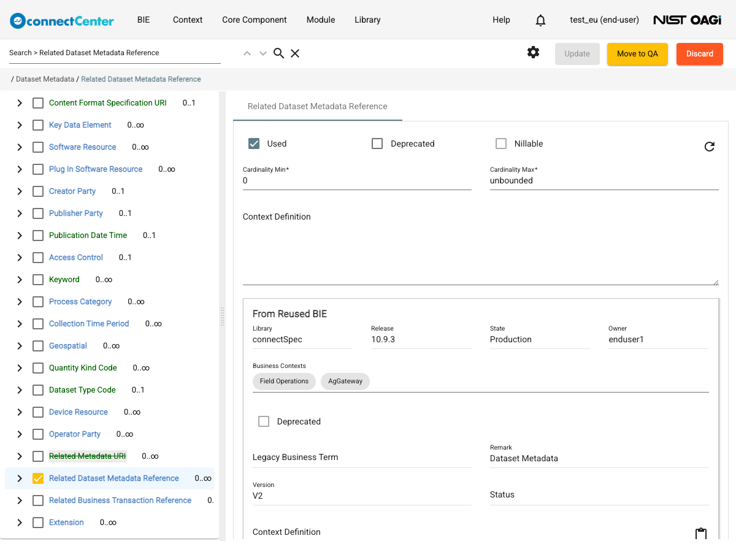Click the AgGateway business context chip
This screenshot has width=736, height=560.
coord(345,381)
